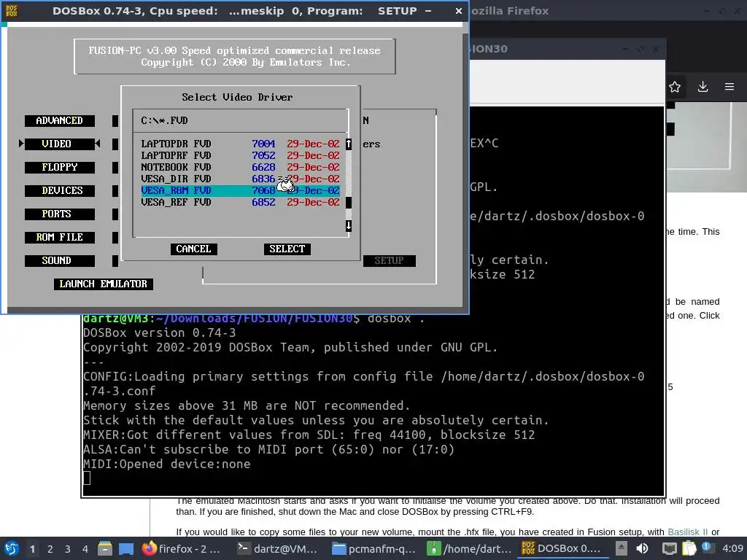747x560 pixels.
Task: Switch to /home/dart archive taskbar entry
Action: pyautogui.click(x=469, y=549)
